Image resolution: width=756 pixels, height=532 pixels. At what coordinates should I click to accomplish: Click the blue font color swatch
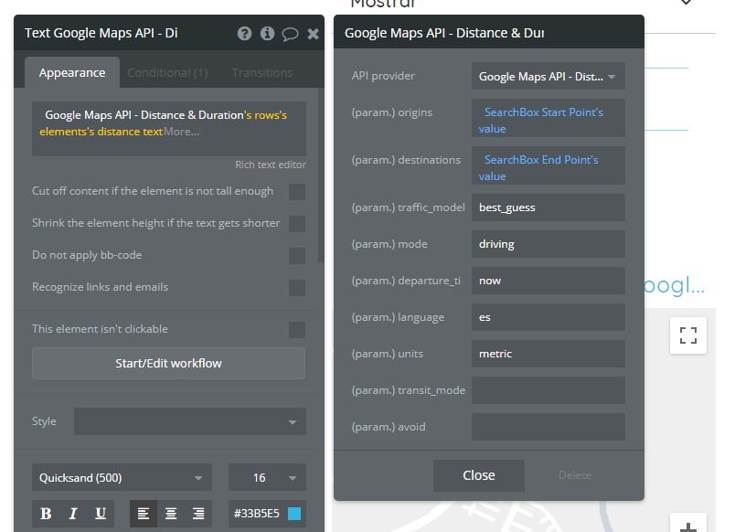point(294,514)
